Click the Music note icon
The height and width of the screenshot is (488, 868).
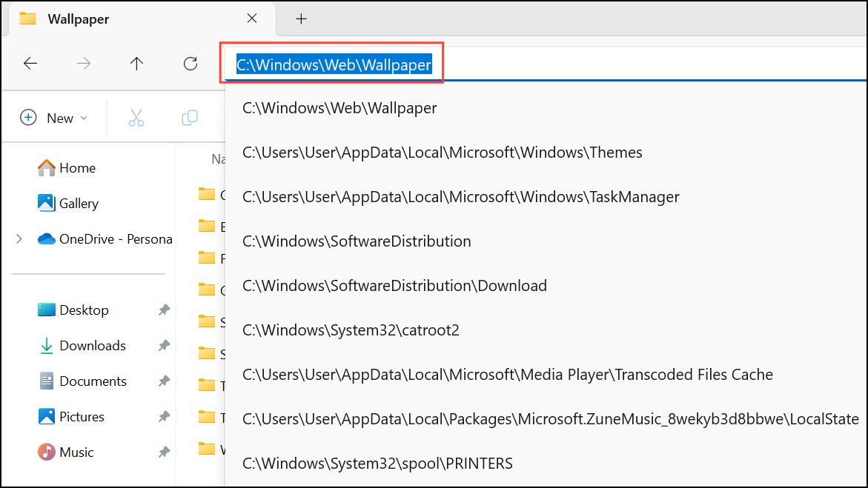(47, 452)
